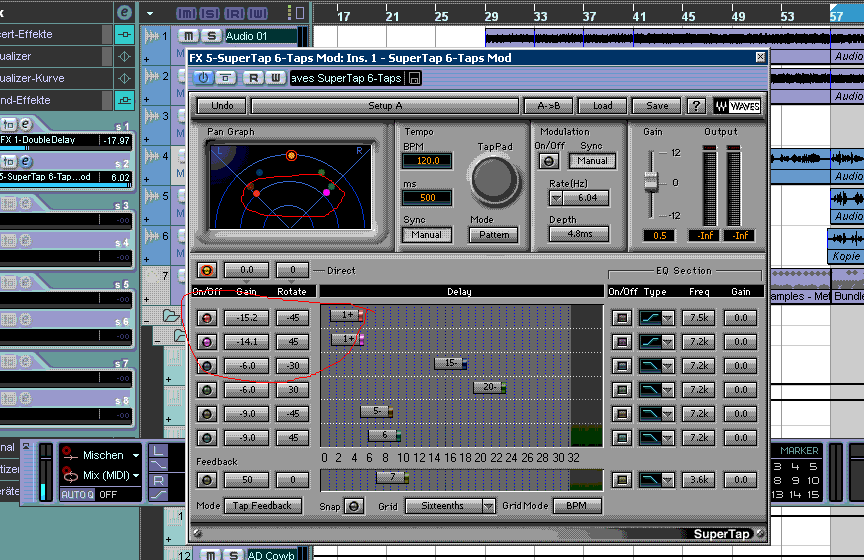Toggle the Insert-Effekte section icon

[x=125, y=35]
